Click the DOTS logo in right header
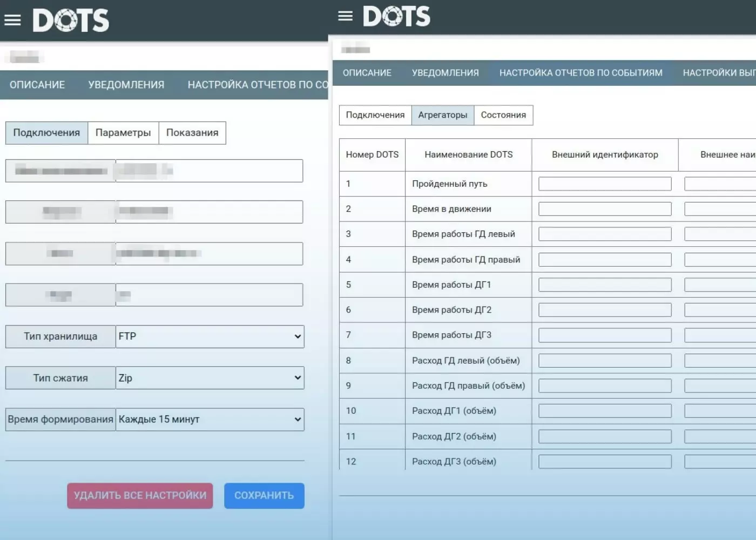 [x=396, y=16]
